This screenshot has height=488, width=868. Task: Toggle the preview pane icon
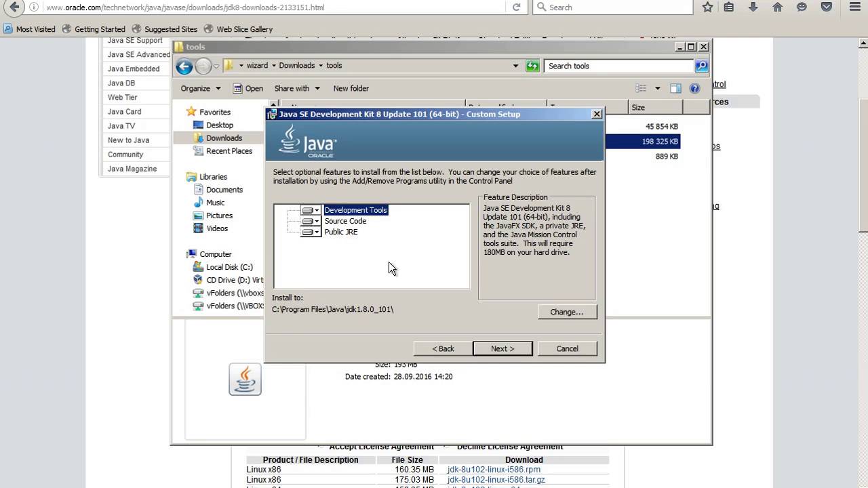coord(675,88)
